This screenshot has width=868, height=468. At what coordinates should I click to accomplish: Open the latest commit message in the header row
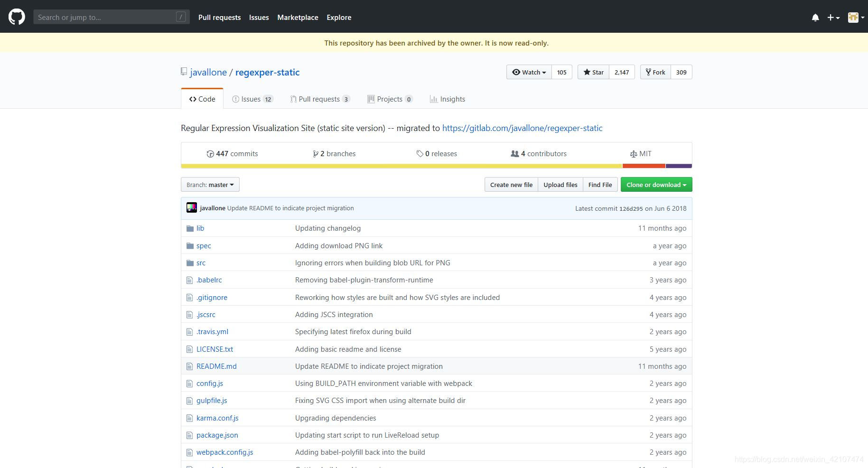coord(290,208)
